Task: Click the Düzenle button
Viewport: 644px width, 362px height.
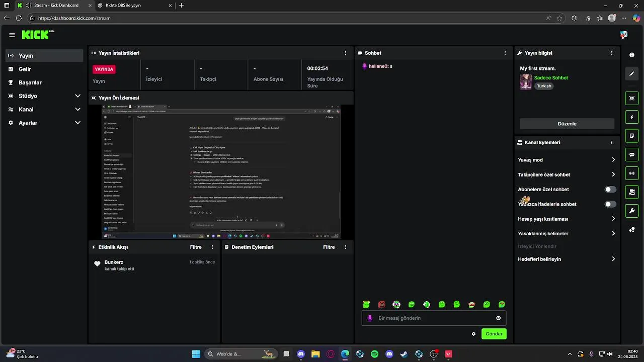Action: 567,124
